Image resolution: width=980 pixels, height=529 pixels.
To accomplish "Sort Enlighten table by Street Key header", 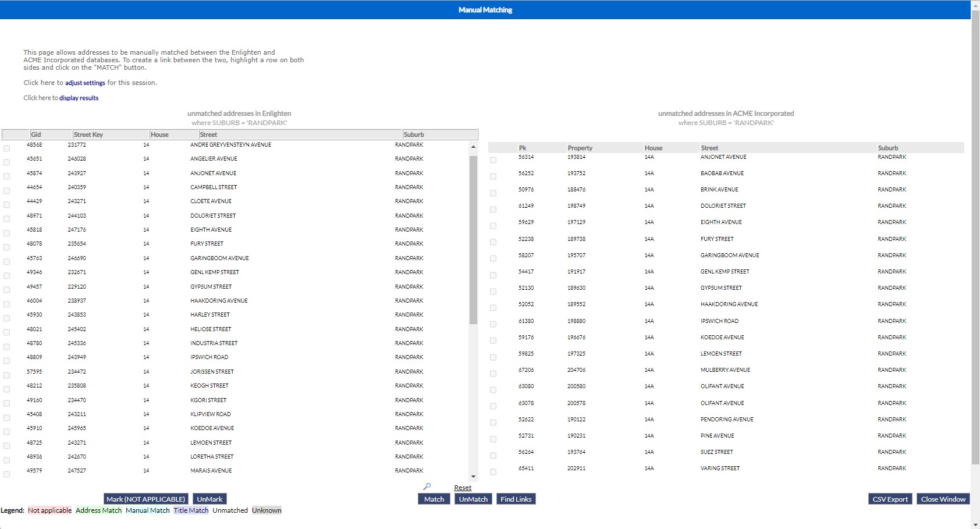I will [88, 134].
